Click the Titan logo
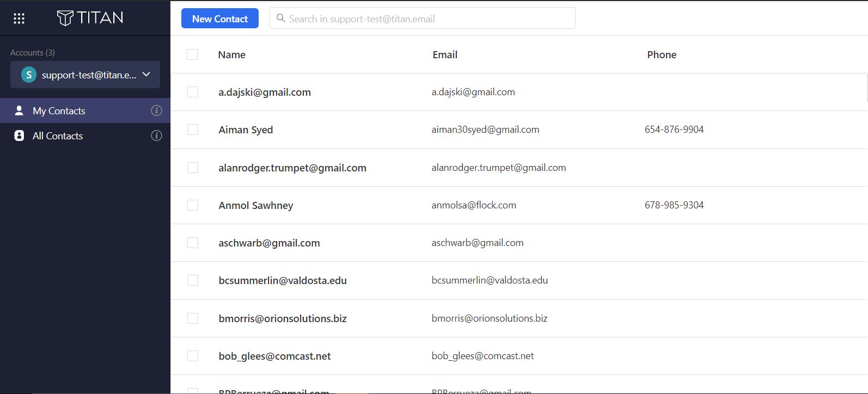 pyautogui.click(x=90, y=18)
